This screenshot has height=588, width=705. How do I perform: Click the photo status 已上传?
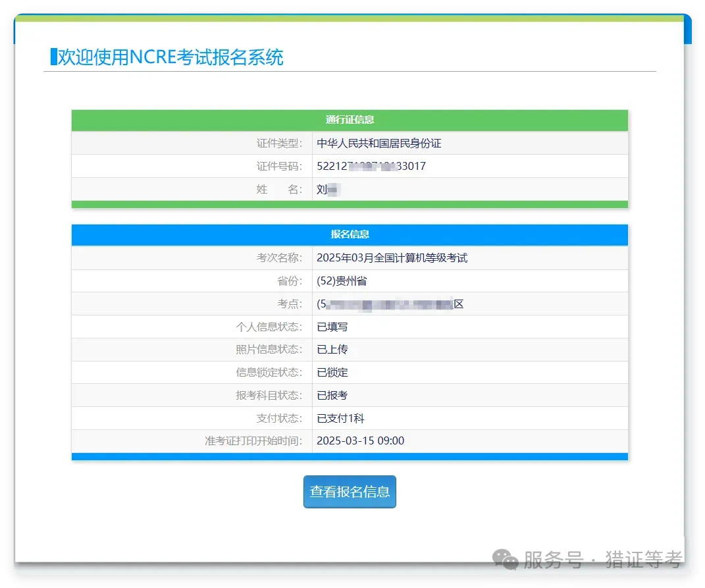click(332, 349)
